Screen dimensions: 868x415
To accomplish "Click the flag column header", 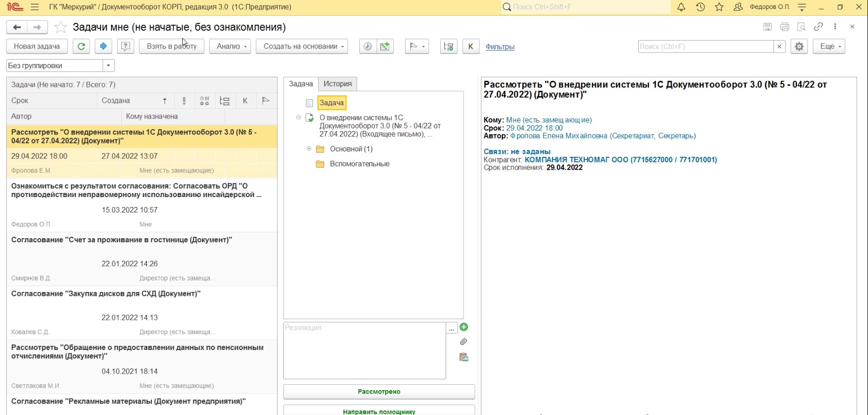I will (x=266, y=101).
